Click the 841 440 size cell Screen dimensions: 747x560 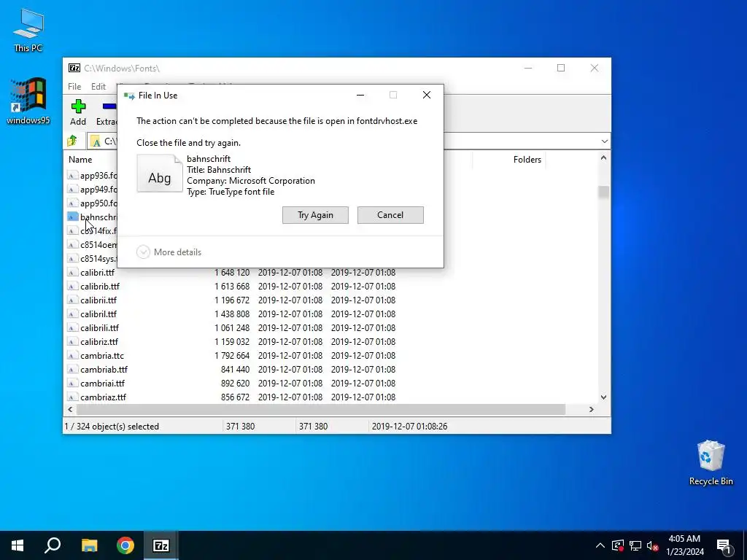(x=236, y=370)
